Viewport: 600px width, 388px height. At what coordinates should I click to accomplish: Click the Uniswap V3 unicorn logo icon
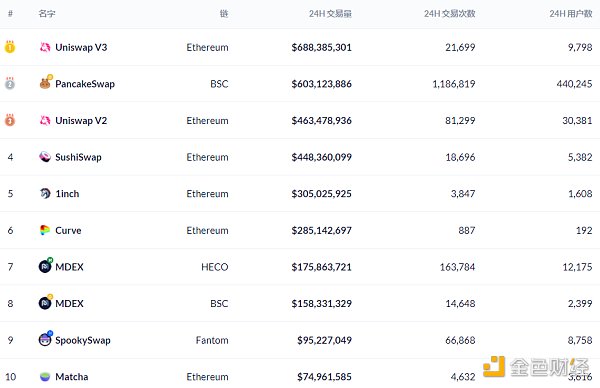(45, 47)
